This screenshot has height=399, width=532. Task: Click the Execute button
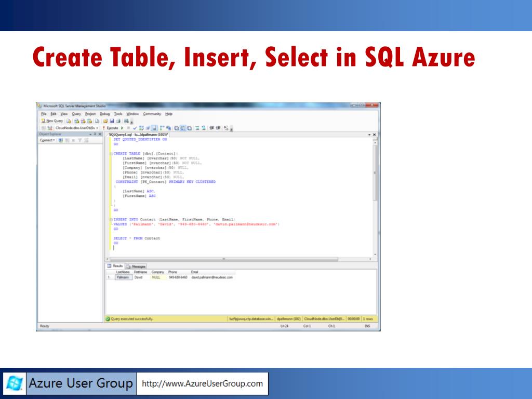pyautogui.click(x=110, y=128)
